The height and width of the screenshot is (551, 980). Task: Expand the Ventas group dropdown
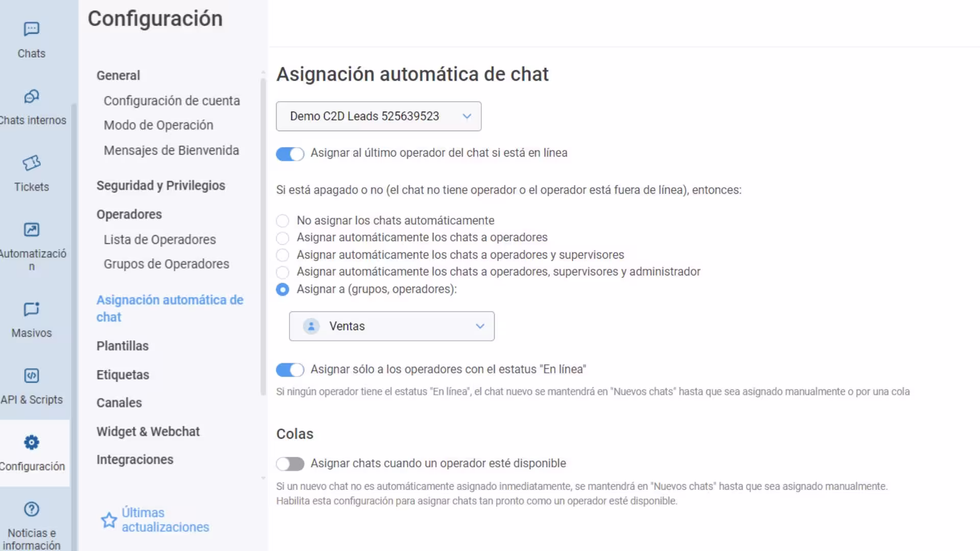[x=391, y=326]
